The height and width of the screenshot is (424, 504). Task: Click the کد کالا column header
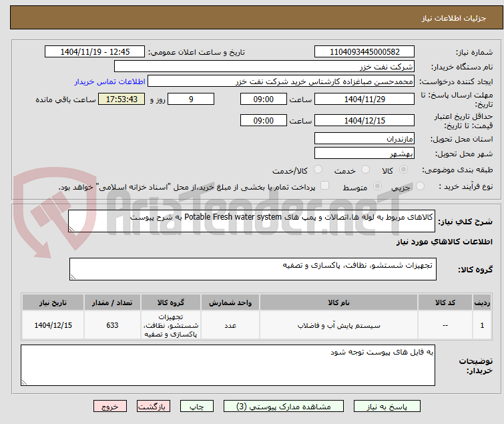coord(445,302)
